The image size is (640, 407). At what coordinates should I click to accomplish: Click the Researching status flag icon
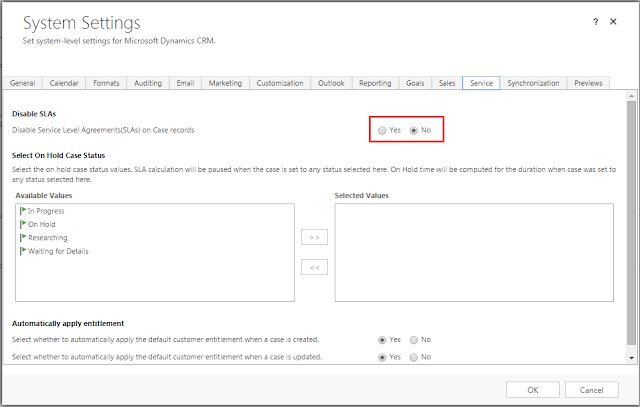[x=23, y=238]
